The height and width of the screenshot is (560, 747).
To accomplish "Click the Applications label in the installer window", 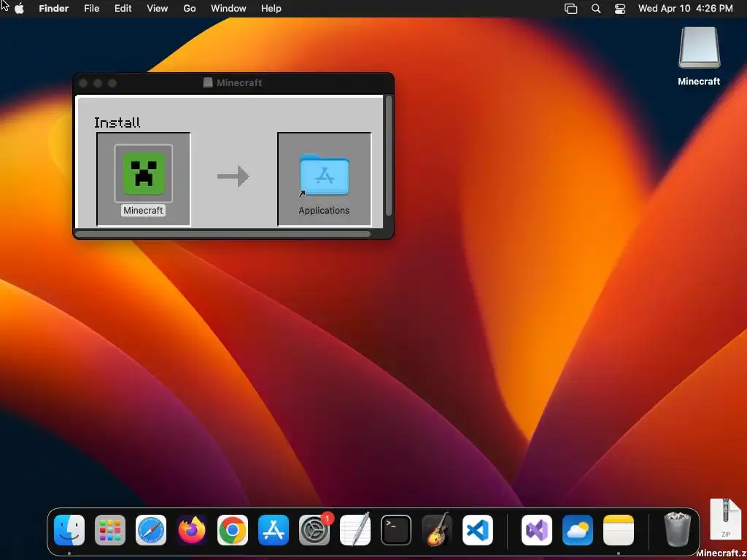I will (324, 211).
